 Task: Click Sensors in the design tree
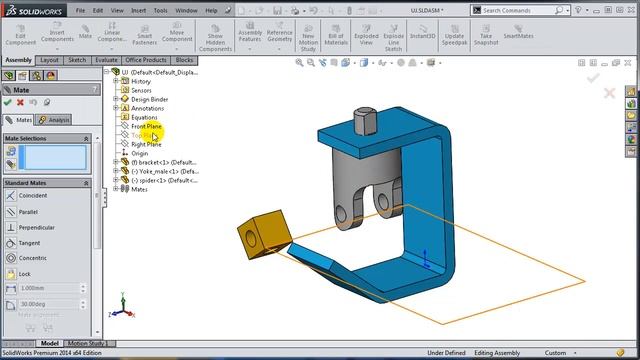pos(141,90)
